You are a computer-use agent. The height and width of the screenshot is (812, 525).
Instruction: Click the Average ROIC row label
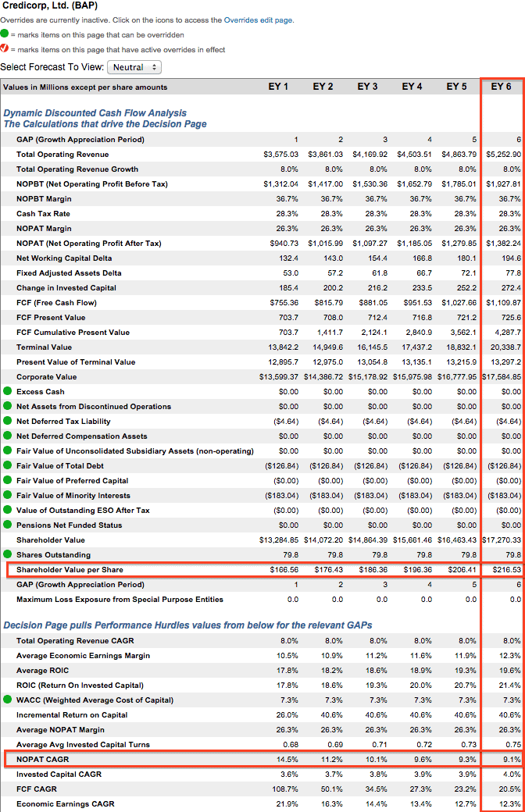click(42, 671)
